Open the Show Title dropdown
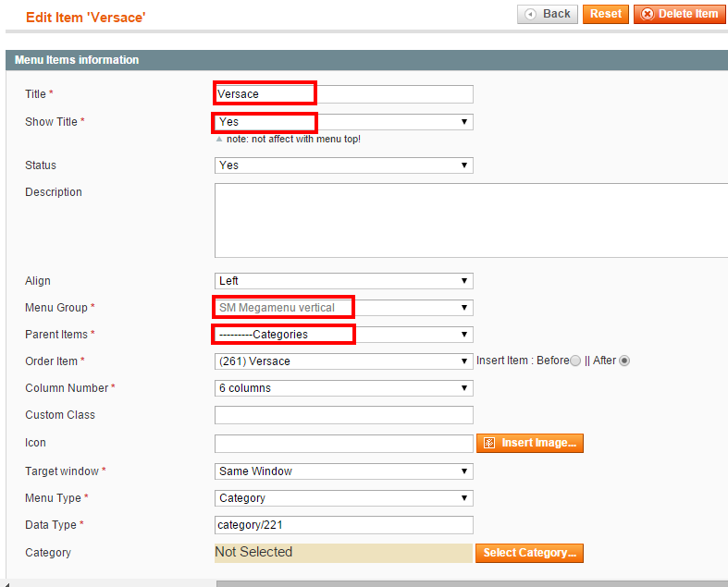 (x=344, y=122)
